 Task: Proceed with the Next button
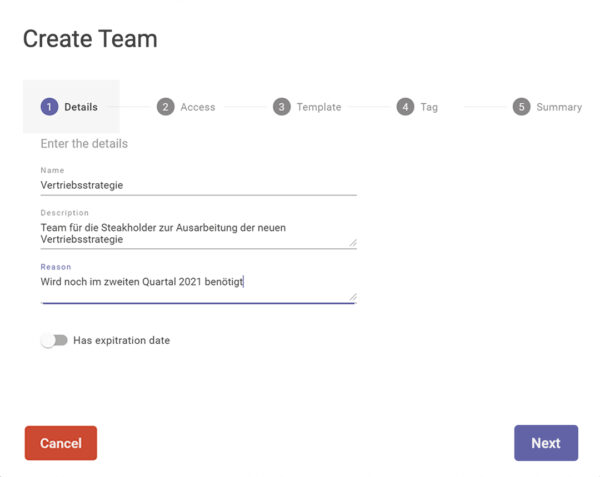[x=546, y=443]
